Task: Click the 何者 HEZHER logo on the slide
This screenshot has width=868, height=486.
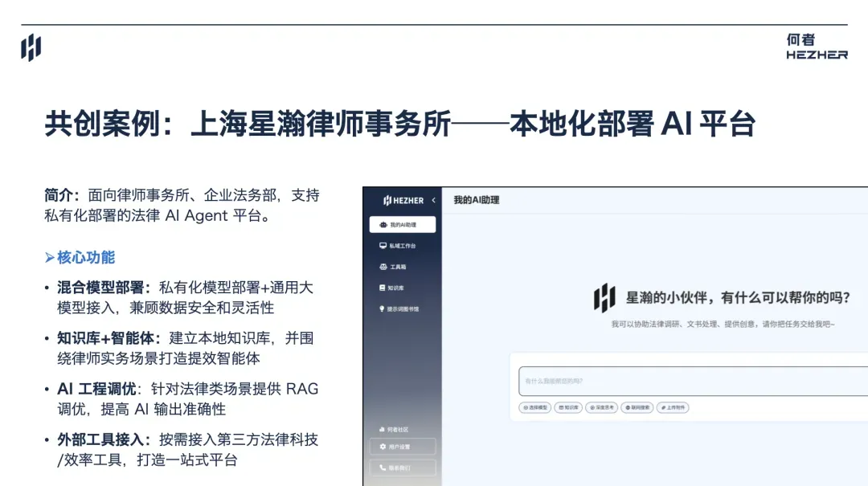Action: (x=817, y=47)
